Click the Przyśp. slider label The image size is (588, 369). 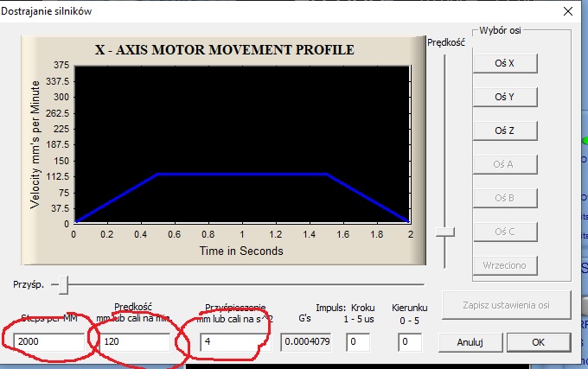point(29,284)
